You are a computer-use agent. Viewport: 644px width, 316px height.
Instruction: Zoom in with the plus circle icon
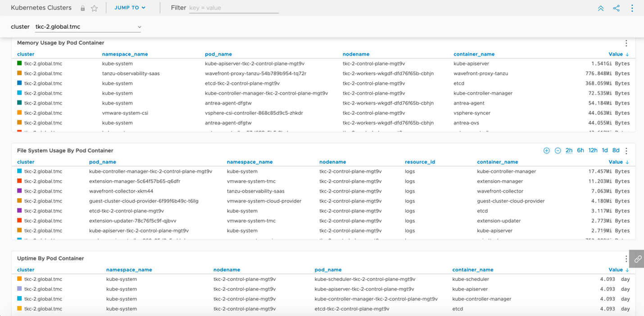click(x=546, y=150)
